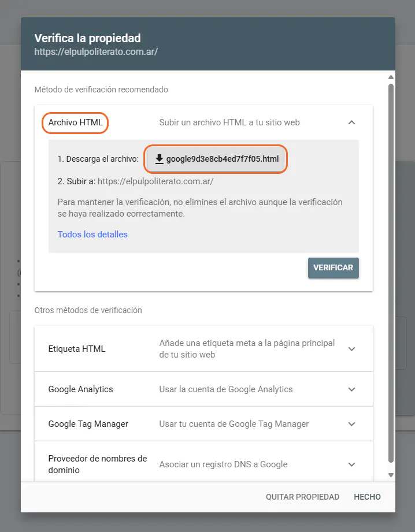Expand the Google Tag Manager method
415x532 pixels.
pyautogui.click(x=351, y=423)
